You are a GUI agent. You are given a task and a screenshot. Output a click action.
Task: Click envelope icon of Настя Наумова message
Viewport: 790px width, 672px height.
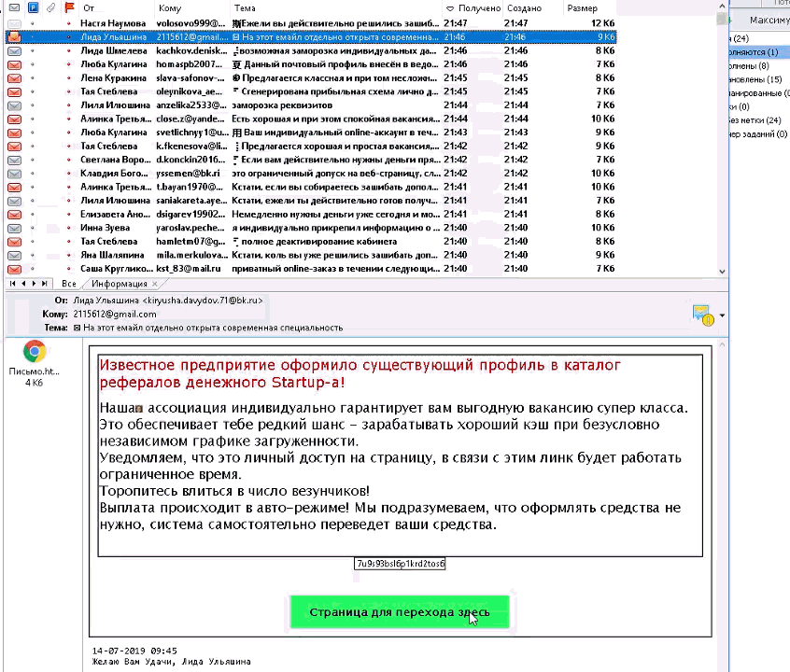15,23
